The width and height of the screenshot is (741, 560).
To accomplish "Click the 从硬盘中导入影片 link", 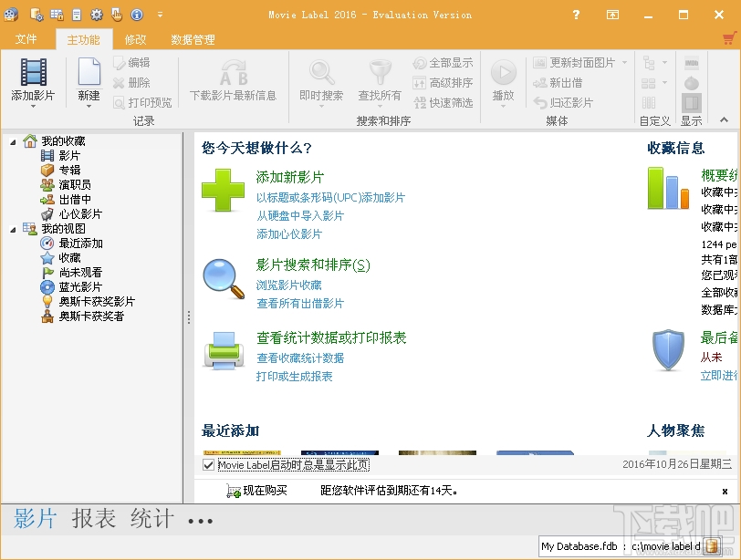I will click(x=300, y=216).
